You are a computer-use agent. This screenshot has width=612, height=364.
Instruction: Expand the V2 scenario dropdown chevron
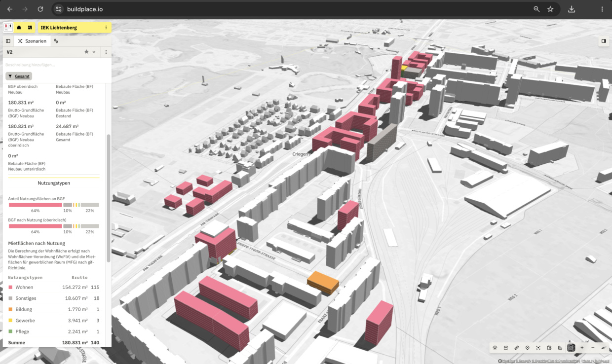pyautogui.click(x=94, y=52)
